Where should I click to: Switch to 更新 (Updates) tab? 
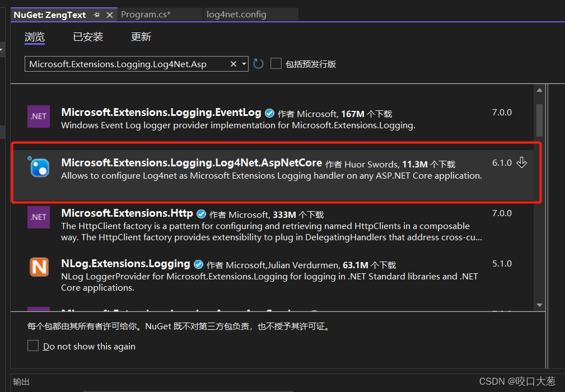pos(141,37)
